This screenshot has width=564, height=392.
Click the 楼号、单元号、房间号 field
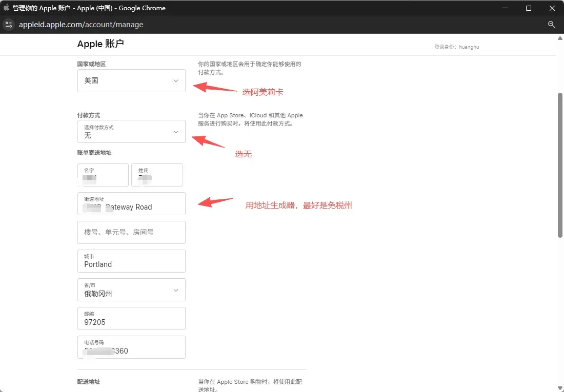[131, 232]
